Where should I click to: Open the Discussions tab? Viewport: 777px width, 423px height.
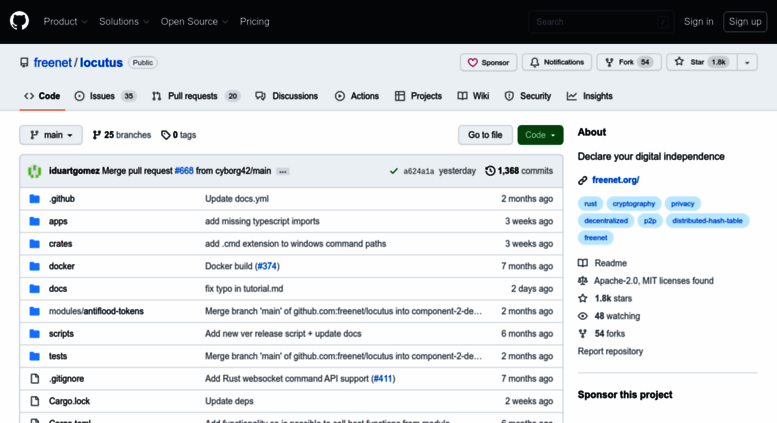tap(287, 96)
